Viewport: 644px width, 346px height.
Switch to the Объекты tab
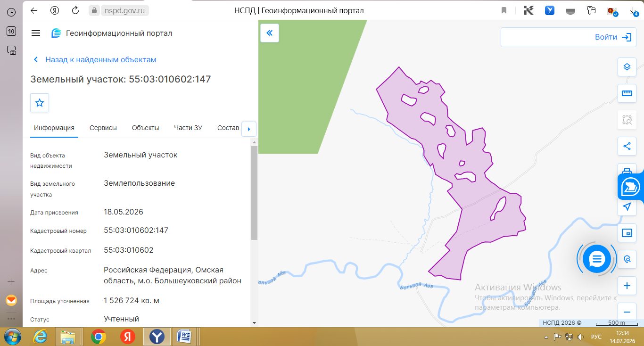pyautogui.click(x=145, y=128)
